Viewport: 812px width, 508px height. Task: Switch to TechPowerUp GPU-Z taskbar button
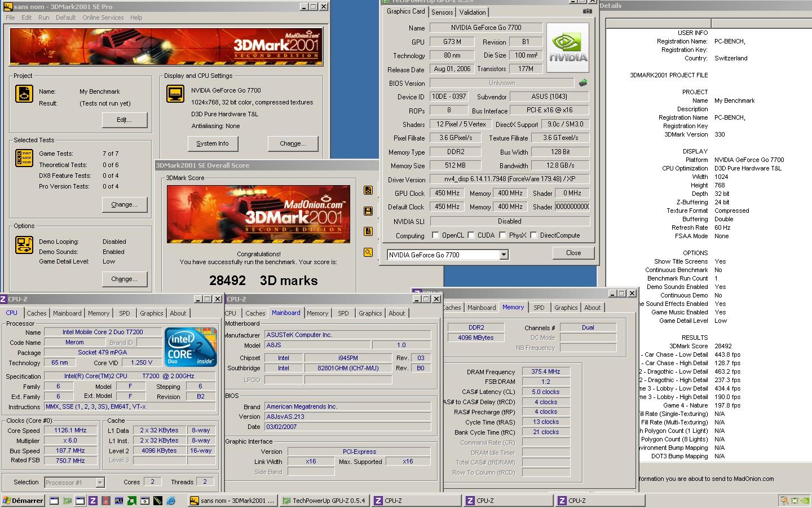pos(324,501)
